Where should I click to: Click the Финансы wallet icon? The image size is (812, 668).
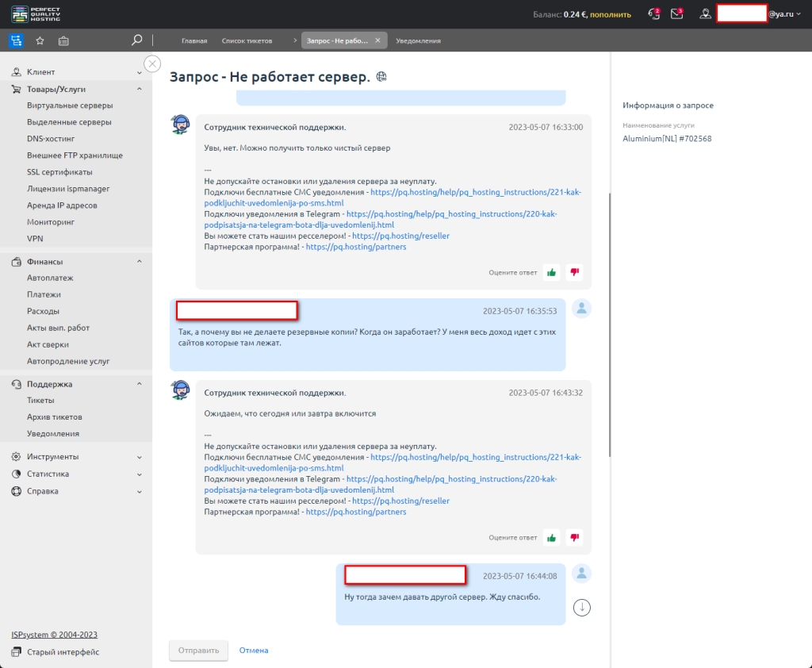tap(17, 262)
